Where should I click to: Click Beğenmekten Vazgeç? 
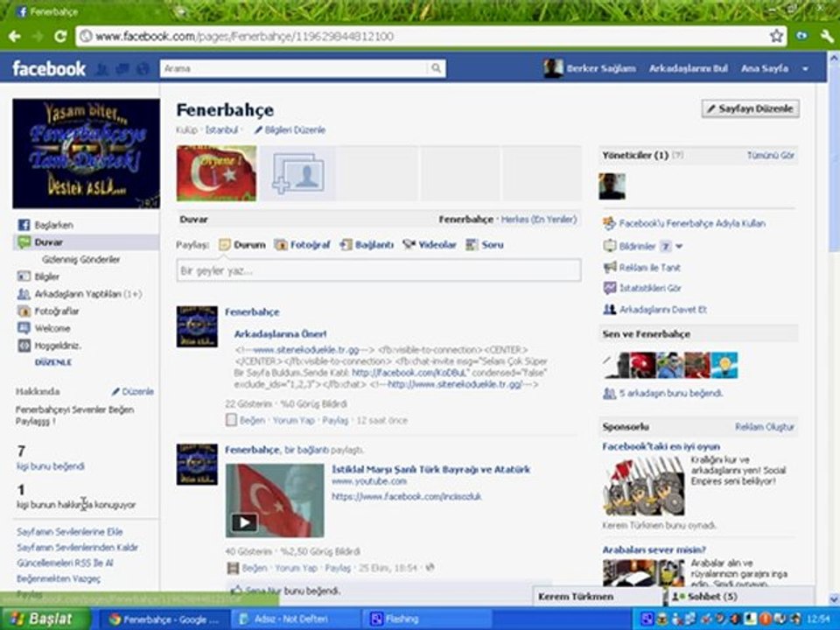(59, 578)
